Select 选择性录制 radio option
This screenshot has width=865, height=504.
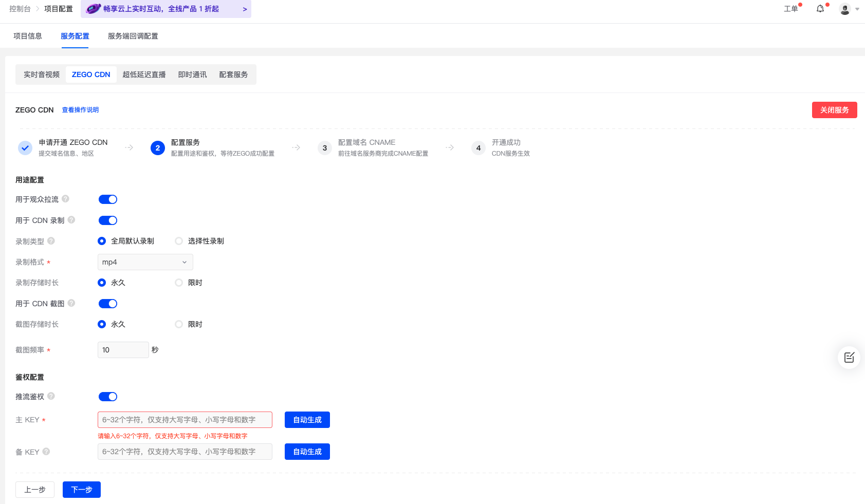[x=179, y=241]
